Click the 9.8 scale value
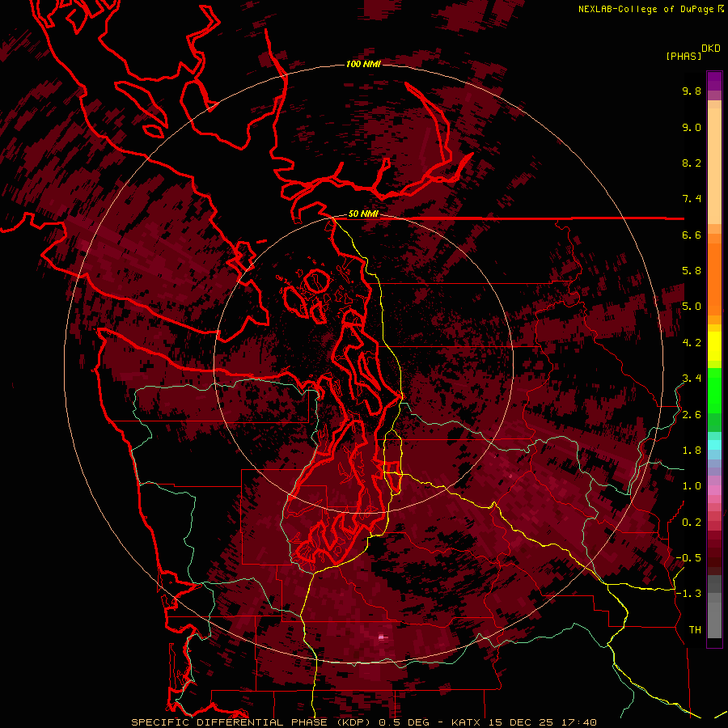The height and width of the screenshot is (728, 728). pos(692,91)
